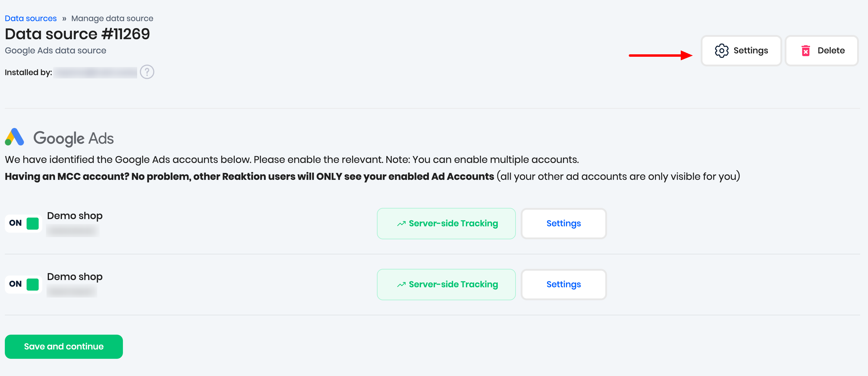The image size is (868, 376).
Task: Click the blurred Installed by name
Action: (95, 72)
